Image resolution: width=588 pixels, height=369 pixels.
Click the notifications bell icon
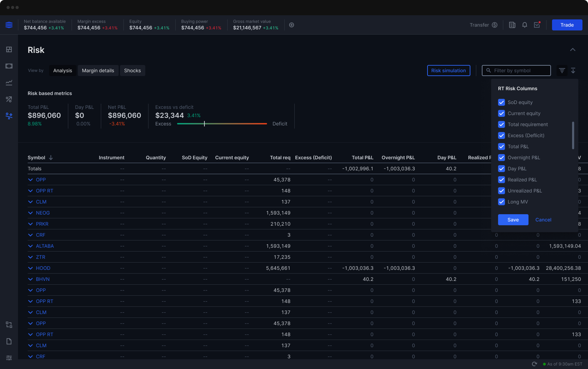(524, 25)
